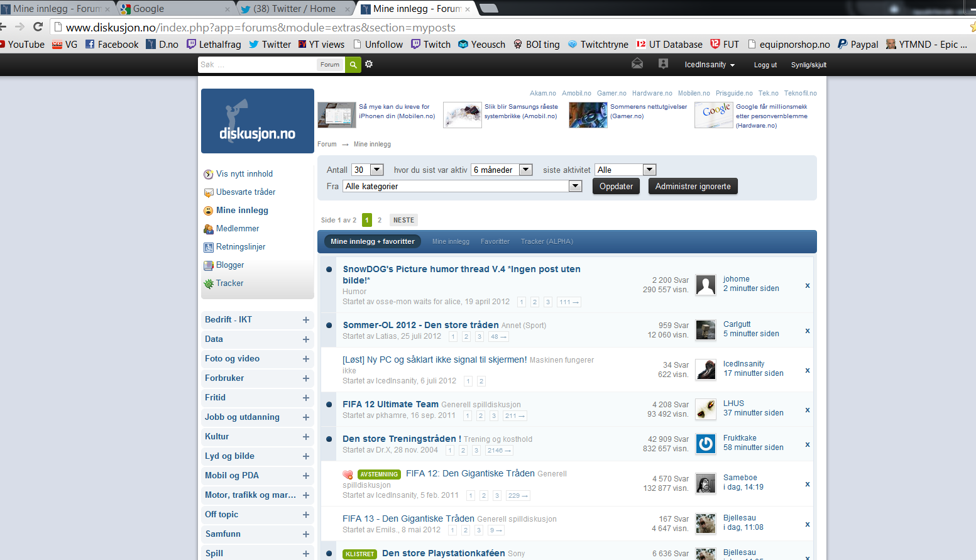Click the Oppdater button

tap(616, 186)
